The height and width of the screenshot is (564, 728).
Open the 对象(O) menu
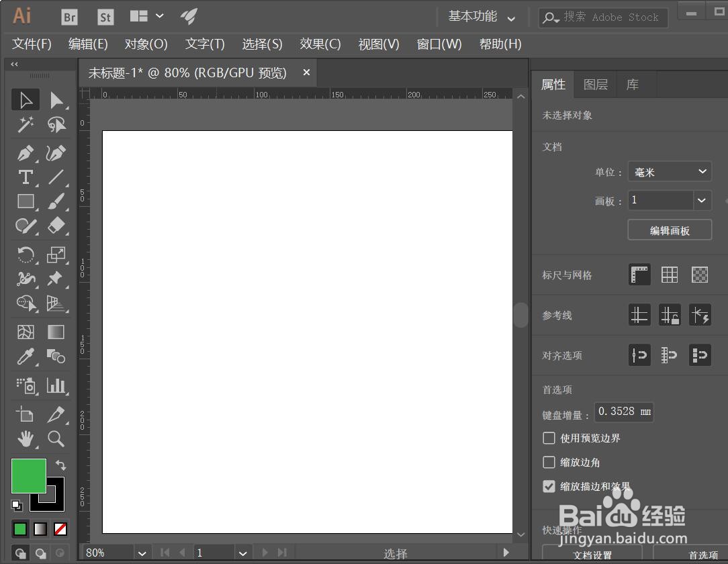point(146,44)
